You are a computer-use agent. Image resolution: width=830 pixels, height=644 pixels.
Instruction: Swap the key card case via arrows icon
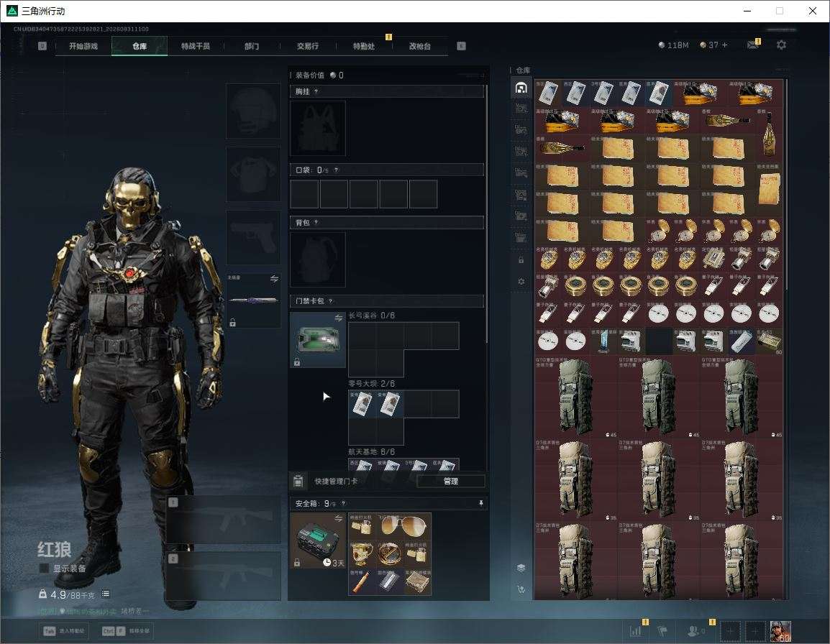338,318
